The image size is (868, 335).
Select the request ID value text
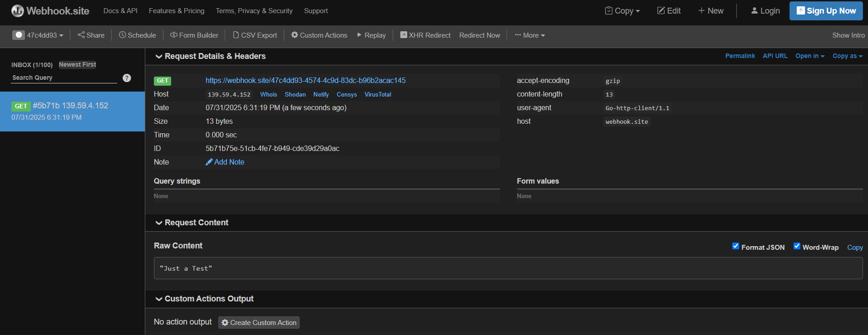coord(272,149)
